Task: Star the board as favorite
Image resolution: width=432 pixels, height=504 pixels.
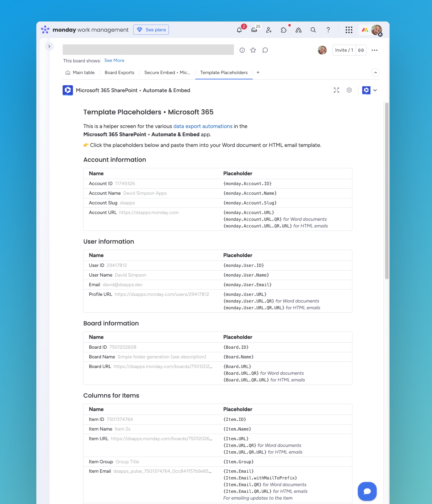Action: tap(253, 50)
